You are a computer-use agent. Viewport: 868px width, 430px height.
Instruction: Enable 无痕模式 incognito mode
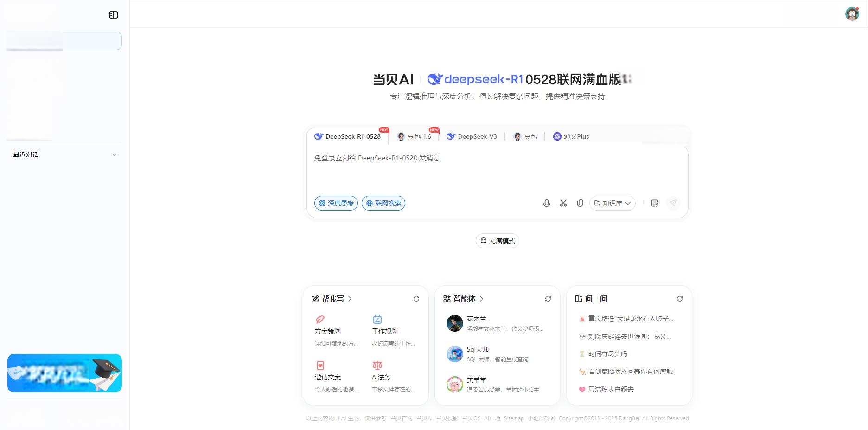[x=498, y=241]
